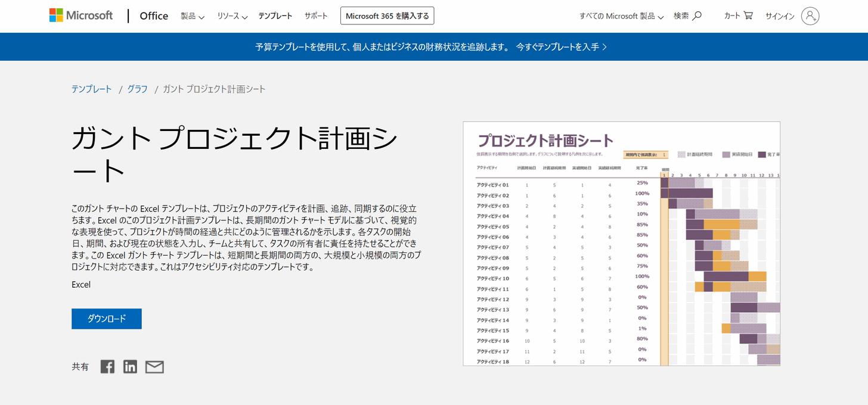The width and height of the screenshot is (868, 405).
Task: Share the template via email icon
Action: pos(154,367)
